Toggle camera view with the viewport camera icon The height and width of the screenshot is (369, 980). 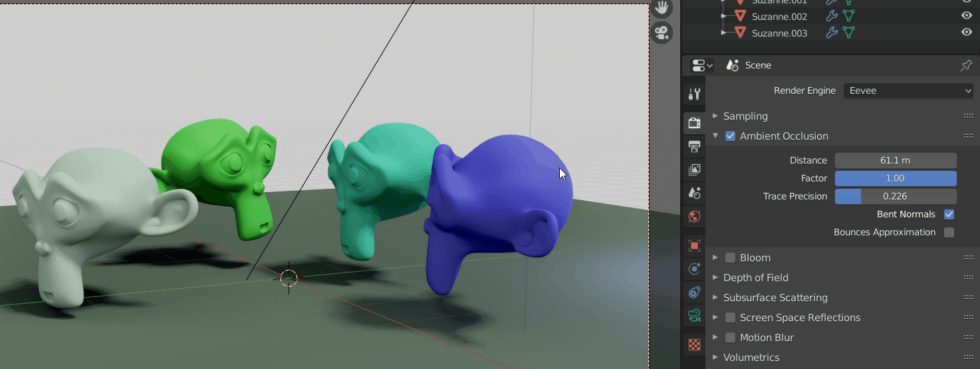click(662, 33)
